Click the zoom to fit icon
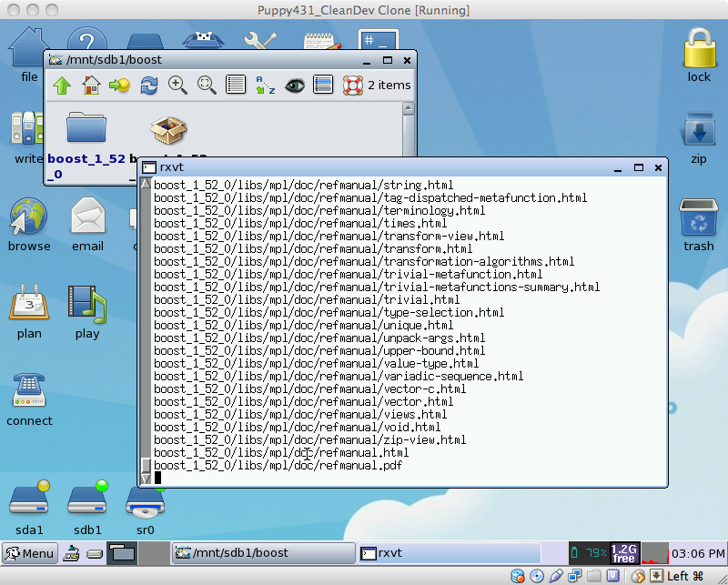Screen dimensions: 728x585 coord(207,86)
